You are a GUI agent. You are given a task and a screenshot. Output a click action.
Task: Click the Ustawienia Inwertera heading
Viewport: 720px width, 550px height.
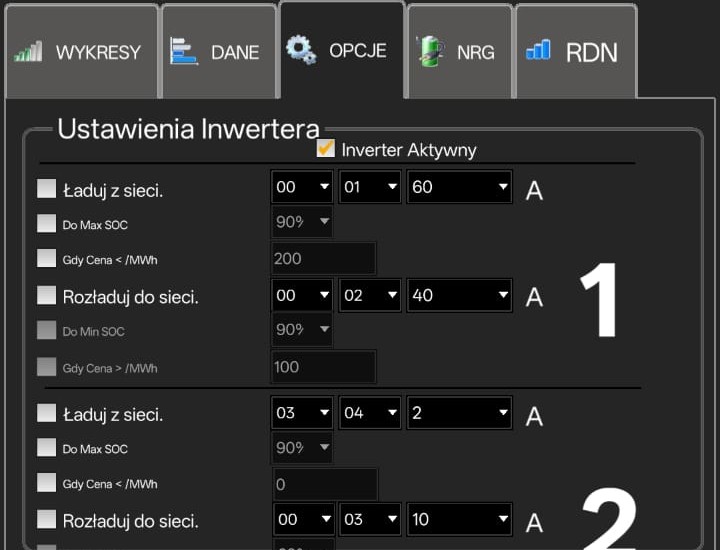point(188,129)
